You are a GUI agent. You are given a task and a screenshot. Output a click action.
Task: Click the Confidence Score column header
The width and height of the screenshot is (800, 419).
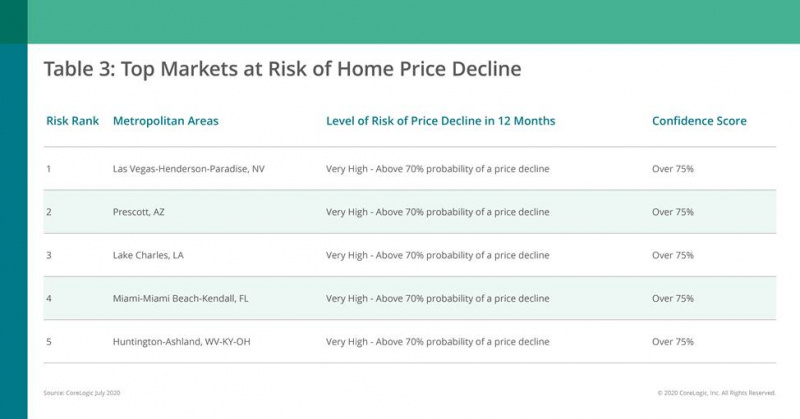click(x=699, y=121)
